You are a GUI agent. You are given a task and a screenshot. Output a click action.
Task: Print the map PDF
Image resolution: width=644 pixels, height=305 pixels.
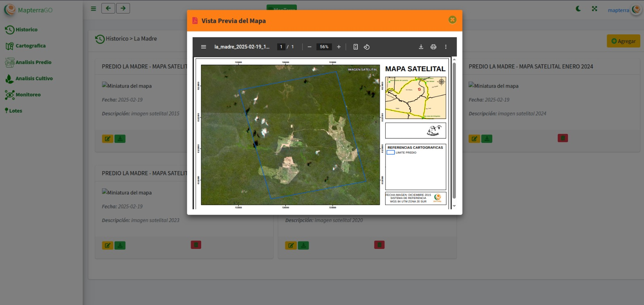pos(433,47)
